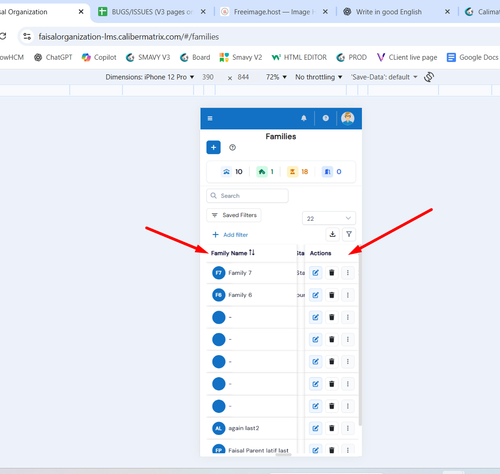Switch to BUGS/ISSUES browser tab
The image size is (500, 474).
point(152,12)
